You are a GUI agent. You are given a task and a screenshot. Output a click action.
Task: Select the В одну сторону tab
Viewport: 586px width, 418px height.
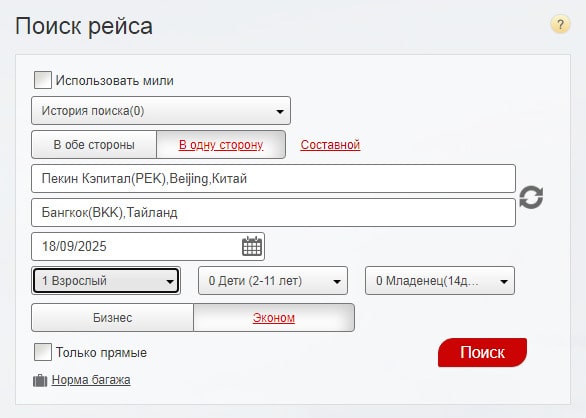click(221, 145)
